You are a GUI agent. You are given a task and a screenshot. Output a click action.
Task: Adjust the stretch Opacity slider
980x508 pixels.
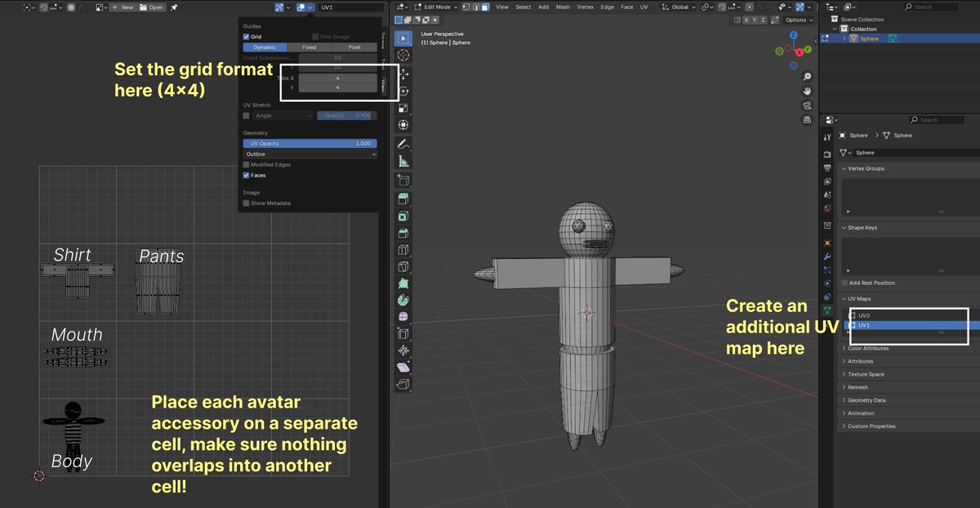coord(347,116)
